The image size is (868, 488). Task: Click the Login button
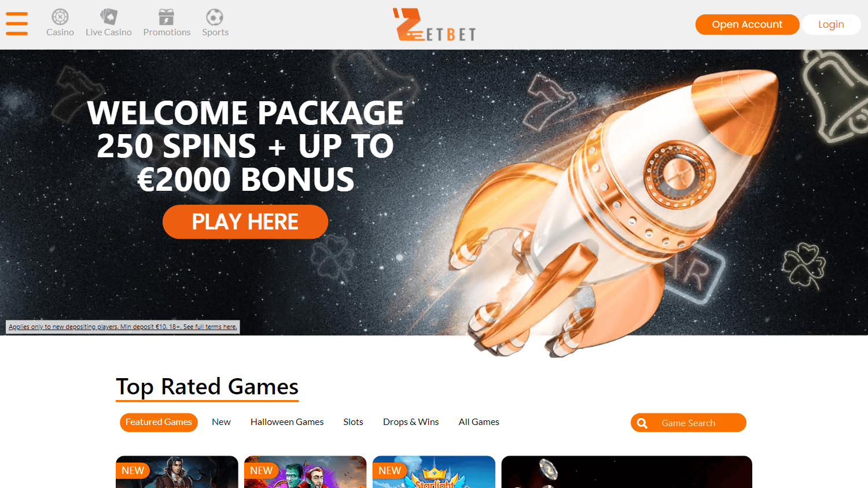pyautogui.click(x=831, y=24)
